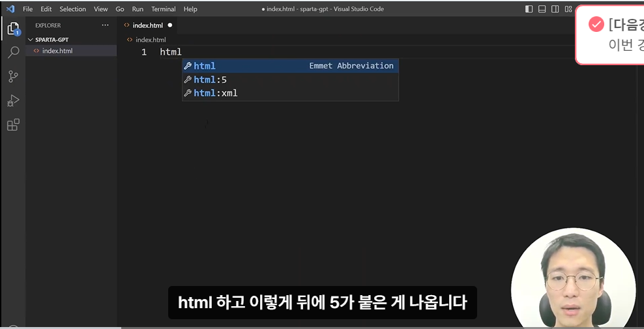Switch to the index.html editor tab
The image size is (644, 329).
[x=147, y=25]
